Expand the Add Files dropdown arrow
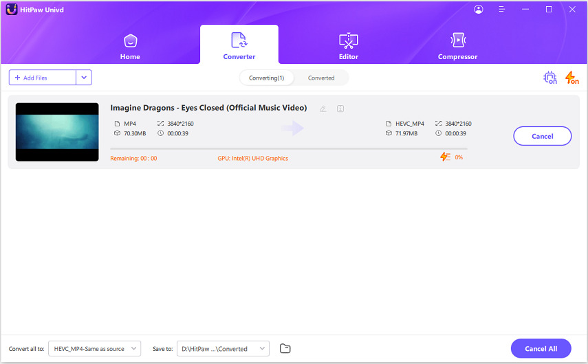 [x=84, y=78]
